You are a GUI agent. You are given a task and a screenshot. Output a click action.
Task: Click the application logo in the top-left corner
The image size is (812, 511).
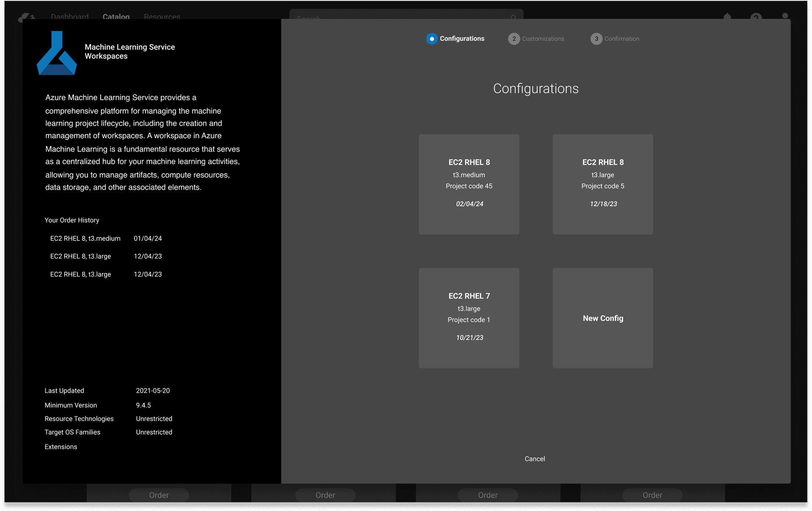(x=26, y=17)
